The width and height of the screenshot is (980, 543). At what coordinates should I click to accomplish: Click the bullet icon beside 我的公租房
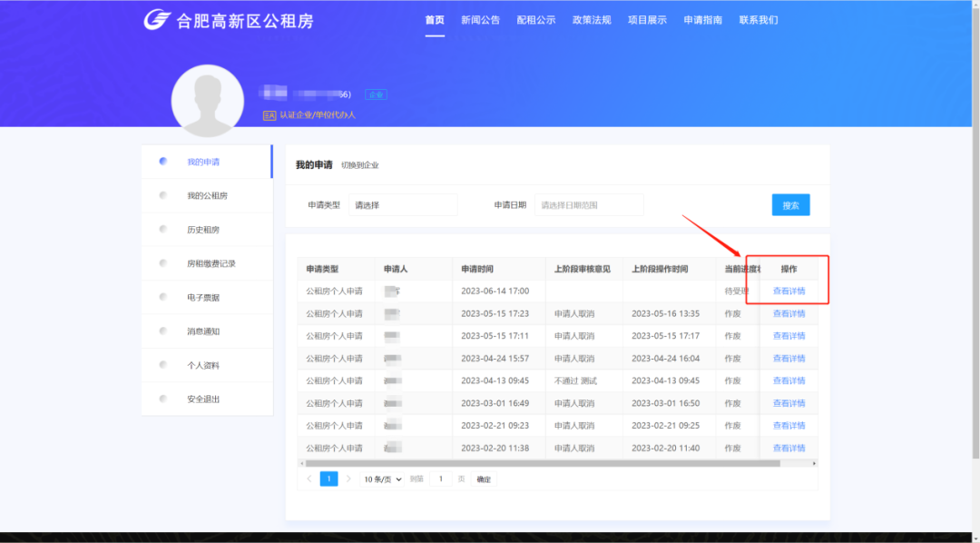pyautogui.click(x=163, y=195)
